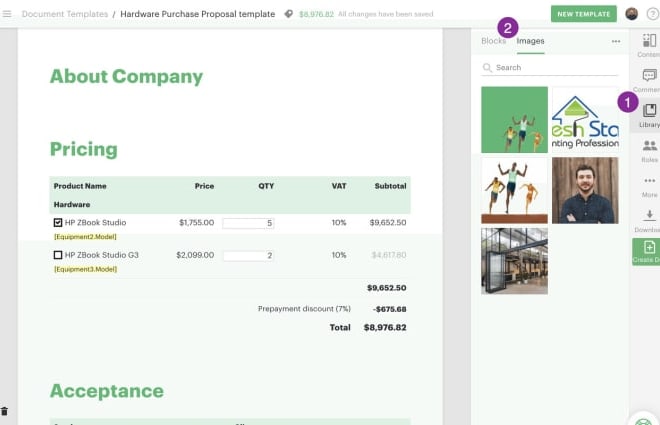The width and height of the screenshot is (660, 425).
Task: Click the NEW TEMPLATE button
Action: pos(584,14)
